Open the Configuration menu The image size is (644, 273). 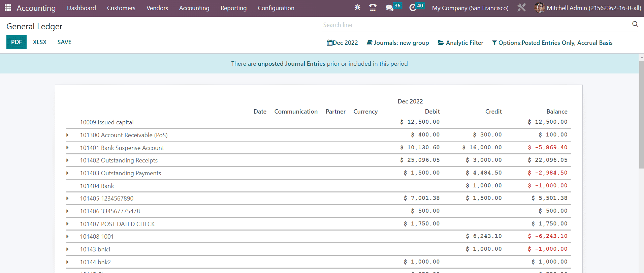276,8
